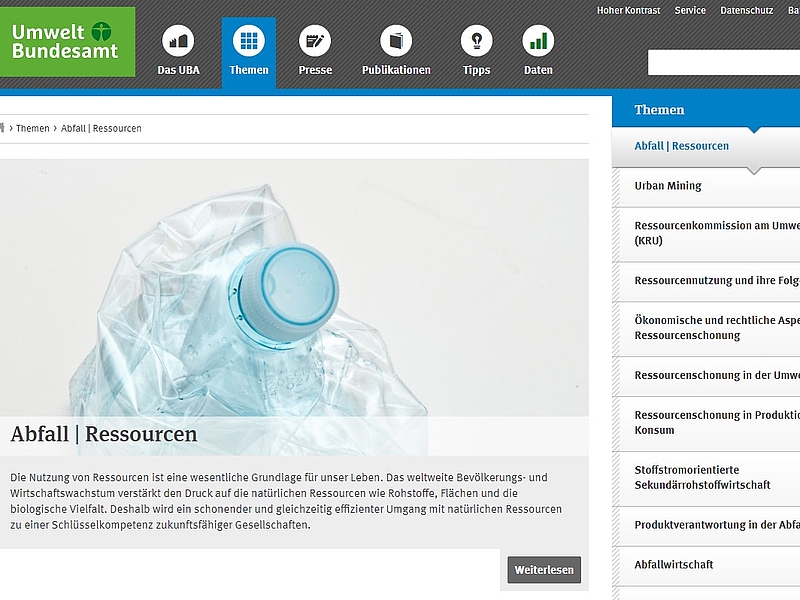Screen dimensions: 800x600
Task: Go to home via breadcrumb house icon
Action: pyautogui.click(x=2, y=128)
